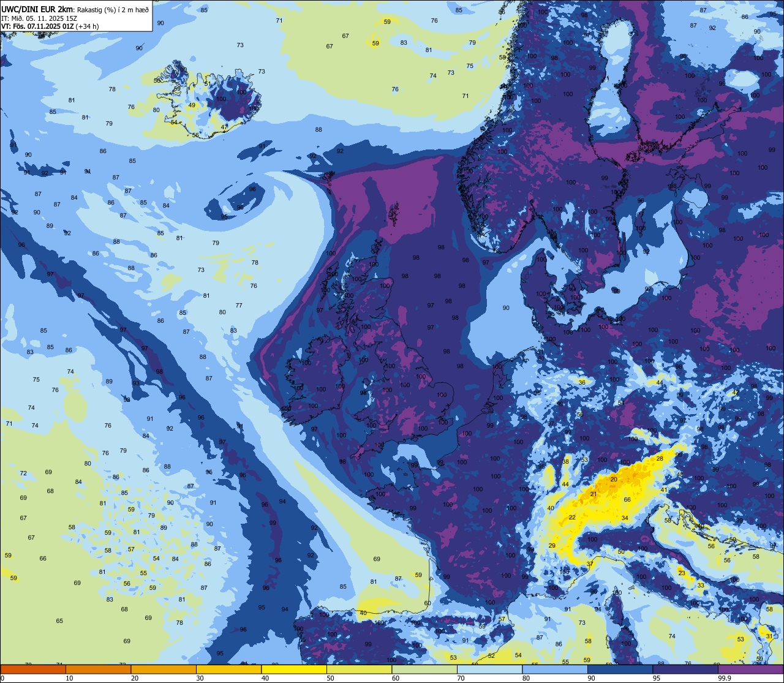
Task: Click the value 49 over Iceland
Action: (192, 105)
